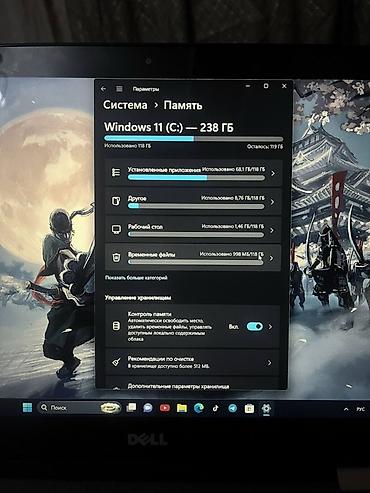
Task: Open Контроль памяти settings chevron
Action: click(270, 326)
